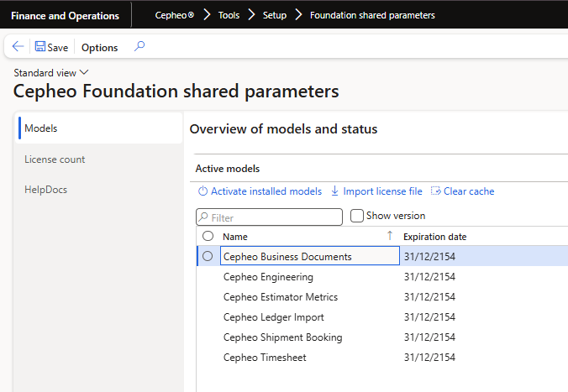Viewport: 568px width, 392px height.
Task: Open the Options menu
Action: [99, 48]
